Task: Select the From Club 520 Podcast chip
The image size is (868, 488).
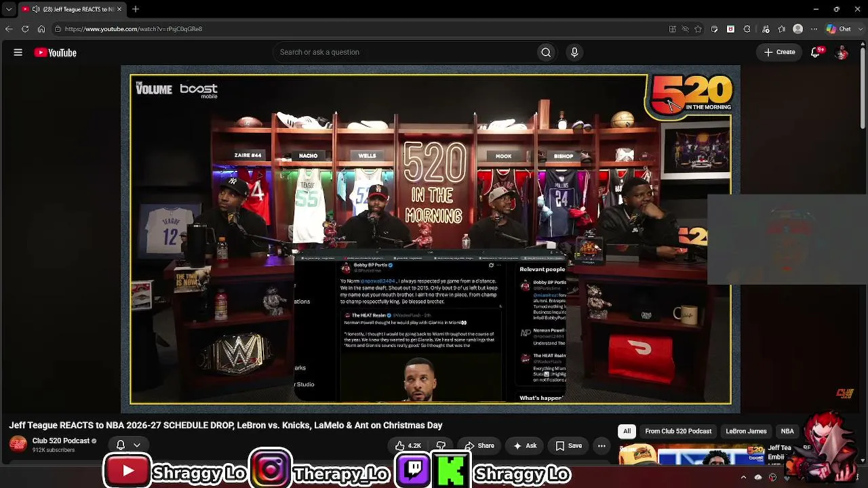Action: click(x=678, y=431)
